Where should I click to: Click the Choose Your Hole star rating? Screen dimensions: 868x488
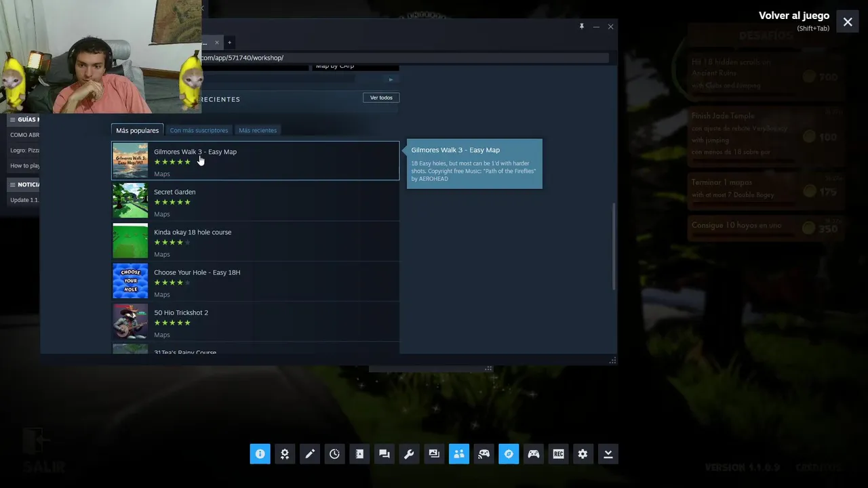click(x=172, y=283)
